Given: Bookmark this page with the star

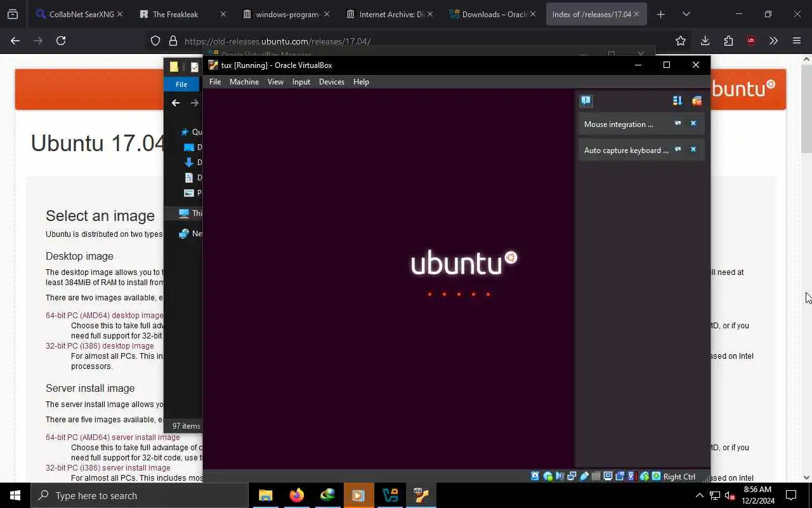Looking at the screenshot, I should (681, 41).
